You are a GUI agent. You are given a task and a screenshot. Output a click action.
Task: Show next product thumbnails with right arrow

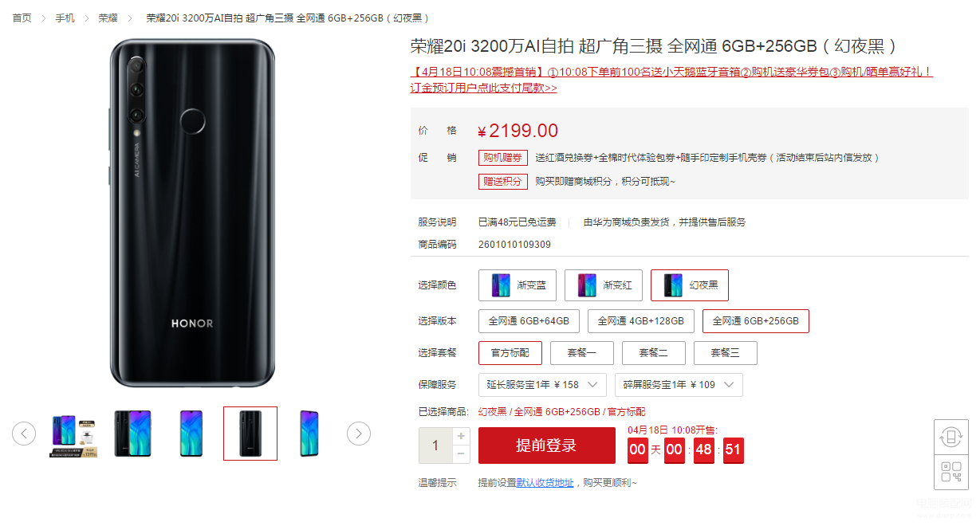point(359,434)
